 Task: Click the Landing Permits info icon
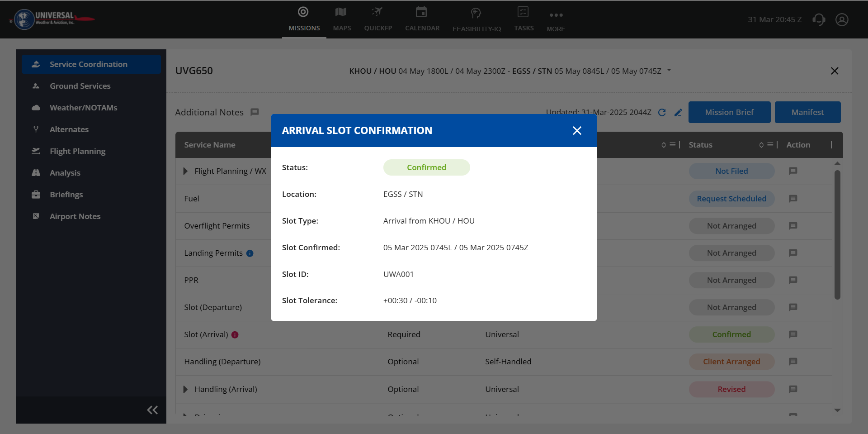click(x=250, y=253)
